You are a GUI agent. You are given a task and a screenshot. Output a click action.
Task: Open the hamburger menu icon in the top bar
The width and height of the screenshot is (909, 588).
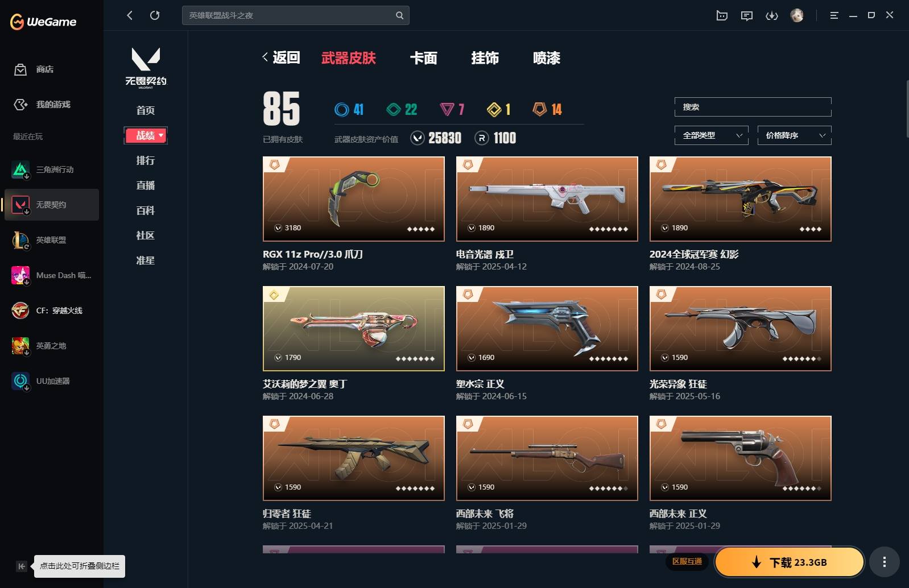[834, 15]
